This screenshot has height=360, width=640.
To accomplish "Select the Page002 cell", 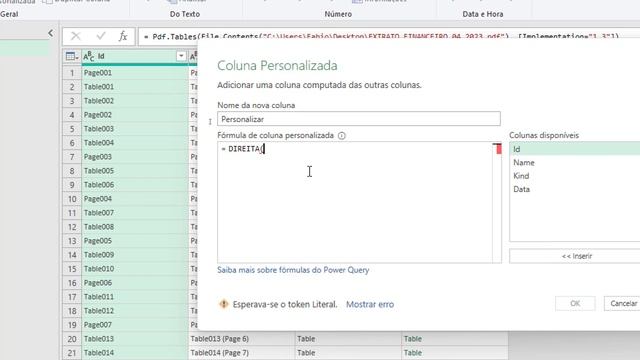I will click(x=135, y=115).
